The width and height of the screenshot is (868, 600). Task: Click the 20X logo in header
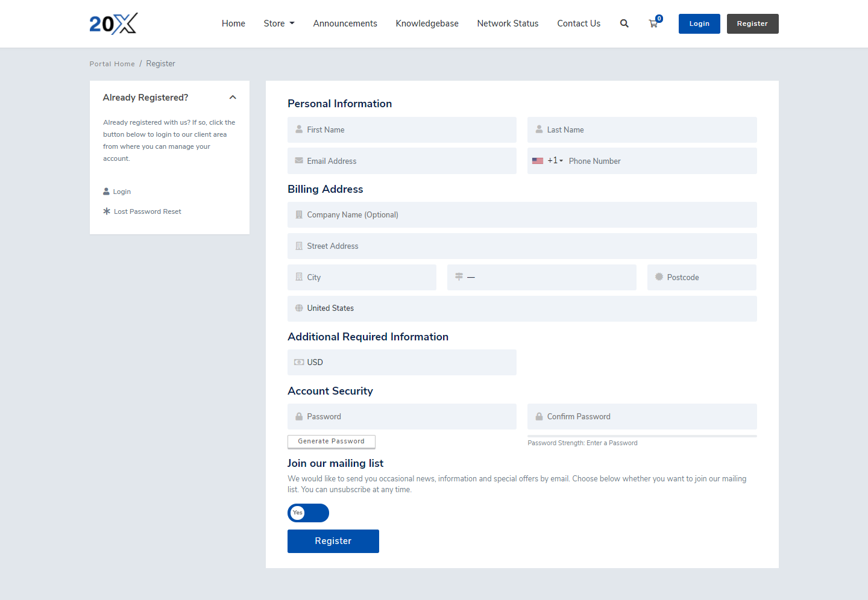(113, 23)
